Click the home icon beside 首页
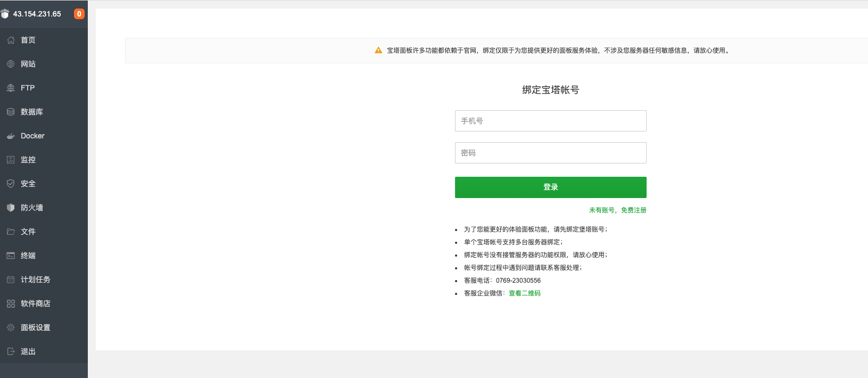This screenshot has width=868, height=378. pyautogui.click(x=11, y=40)
